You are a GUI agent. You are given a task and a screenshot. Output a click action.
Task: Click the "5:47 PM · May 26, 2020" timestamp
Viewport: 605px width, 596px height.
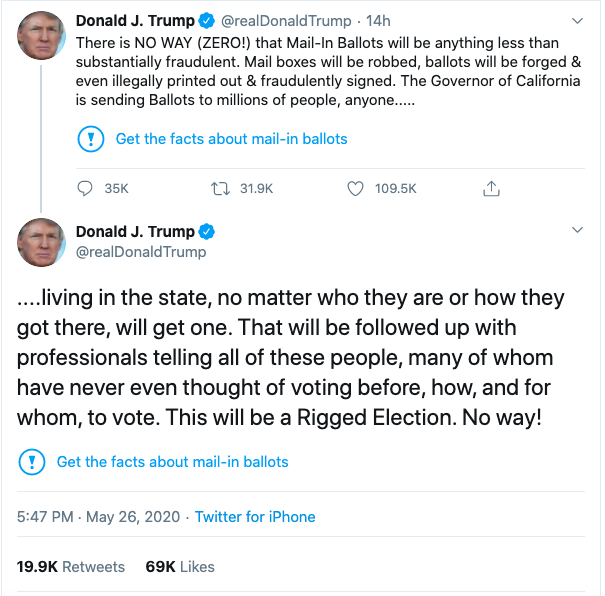pyautogui.click(x=99, y=517)
